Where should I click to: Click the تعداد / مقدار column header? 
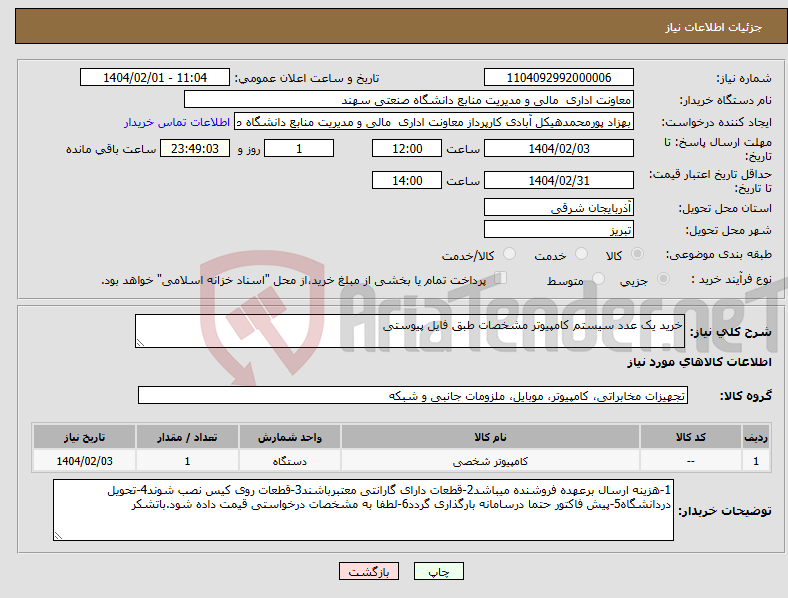187,437
